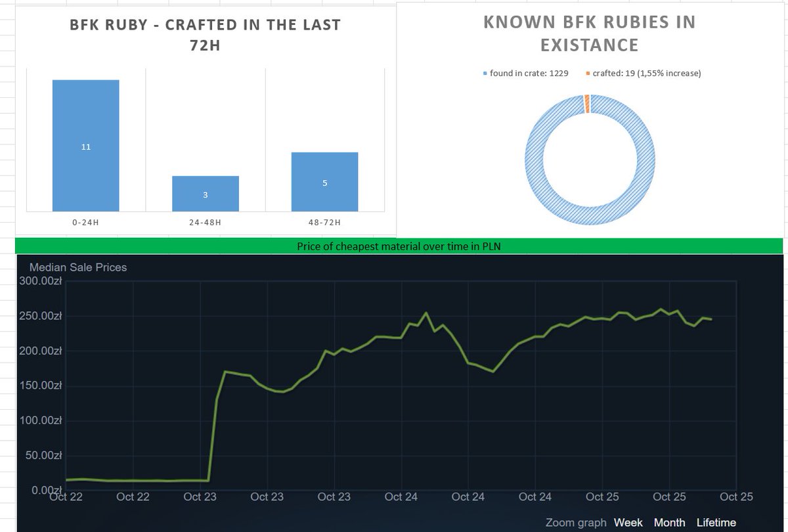Click the 'Median Sale Prices' label
Image resolution: width=788 pixels, height=532 pixels.
pos(78,267)
